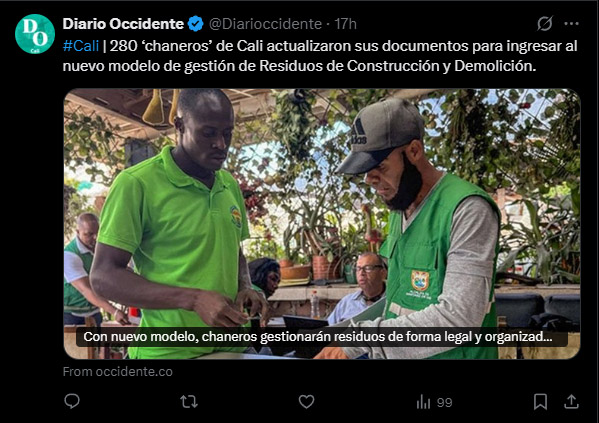
Task: Open the Diario Occidente display name
Action: point(123,24)
